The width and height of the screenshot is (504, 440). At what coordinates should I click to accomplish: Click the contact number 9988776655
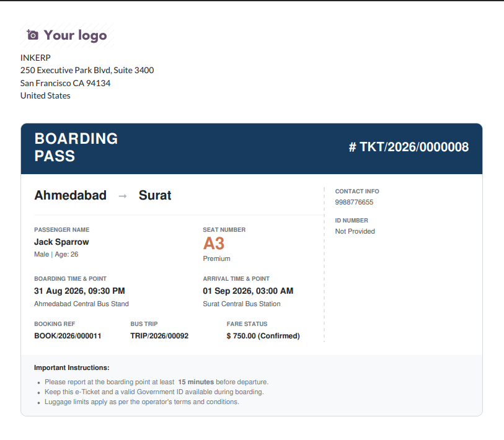click(x=354, y=202)
